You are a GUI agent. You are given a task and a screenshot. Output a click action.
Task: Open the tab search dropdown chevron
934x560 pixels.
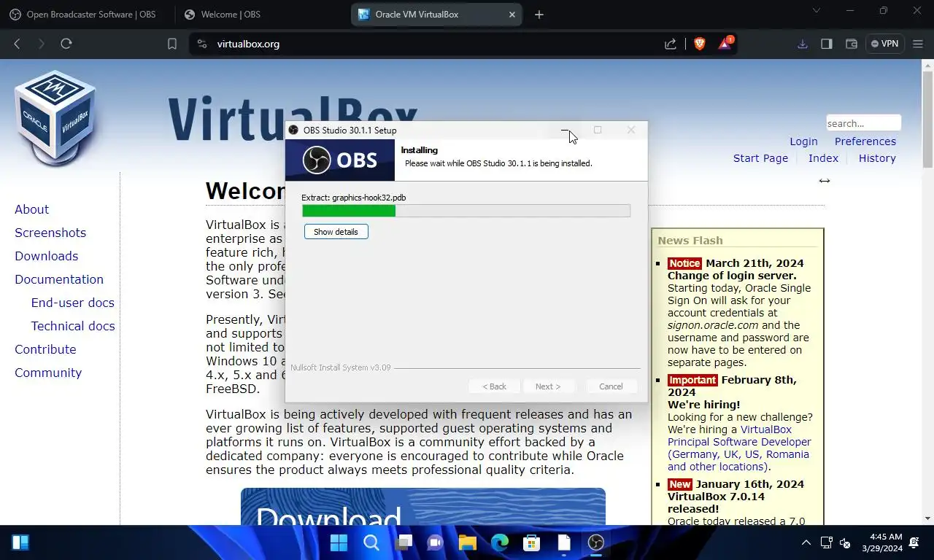pos(817,10)
